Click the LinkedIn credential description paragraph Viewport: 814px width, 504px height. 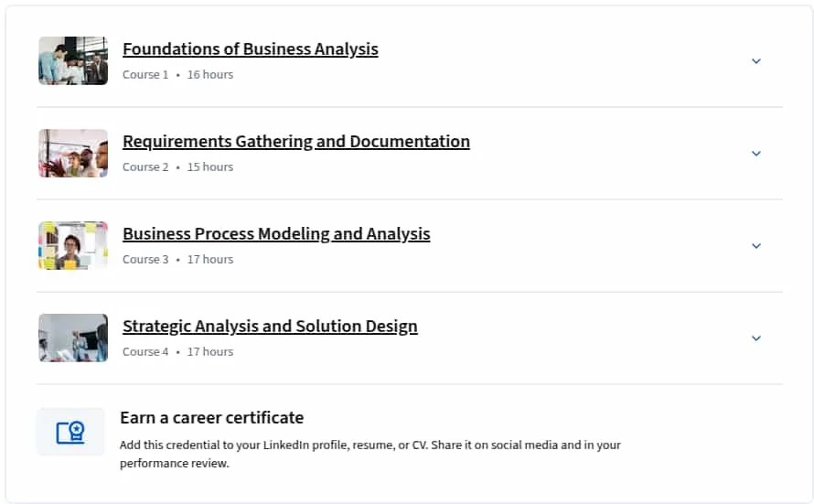point(370,455)
